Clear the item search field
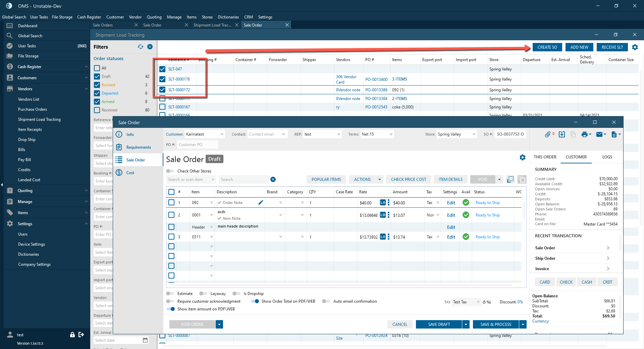This screenshot has width=644, height=349. point(273,180)
